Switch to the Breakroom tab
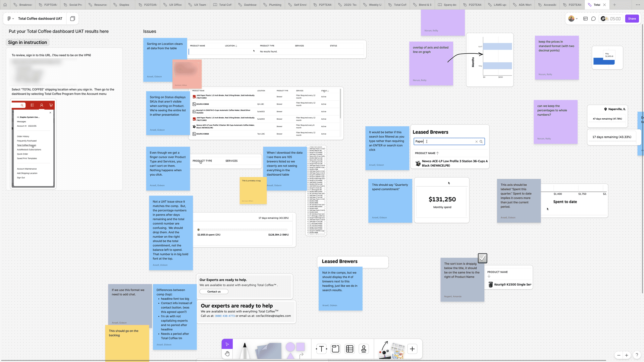Image resolution: width=644 pixels, height=362 pixels. pos(23,5)
